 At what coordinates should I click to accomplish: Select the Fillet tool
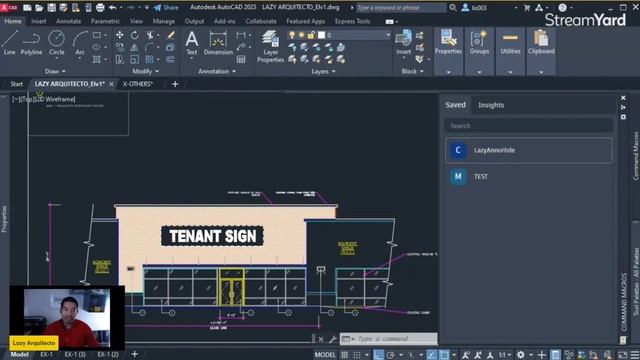[150, 48]
